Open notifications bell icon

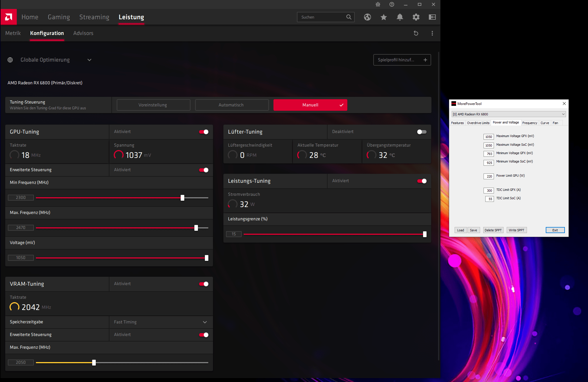400,17
